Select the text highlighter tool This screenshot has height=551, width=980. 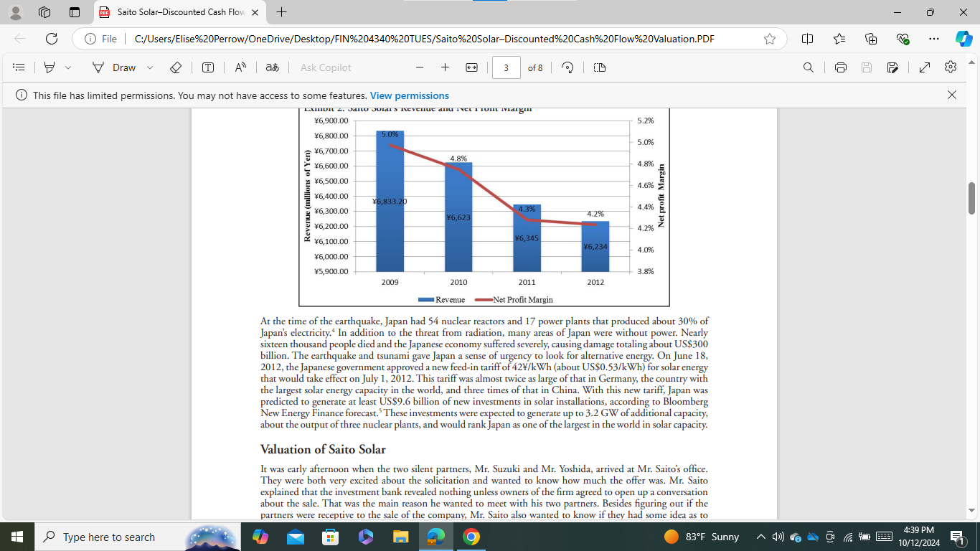[49, 67]
